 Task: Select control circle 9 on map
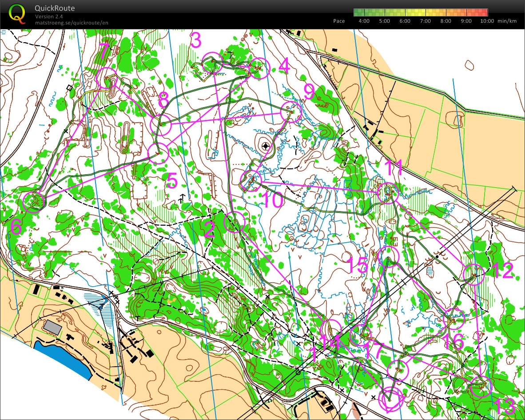[x=291, y=112]
